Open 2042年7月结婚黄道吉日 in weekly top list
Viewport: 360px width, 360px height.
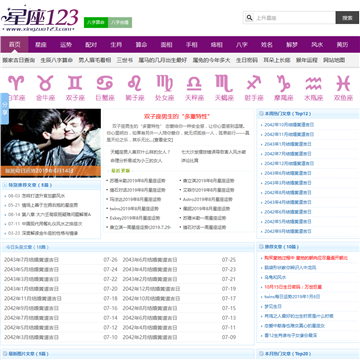click(288, 154)
